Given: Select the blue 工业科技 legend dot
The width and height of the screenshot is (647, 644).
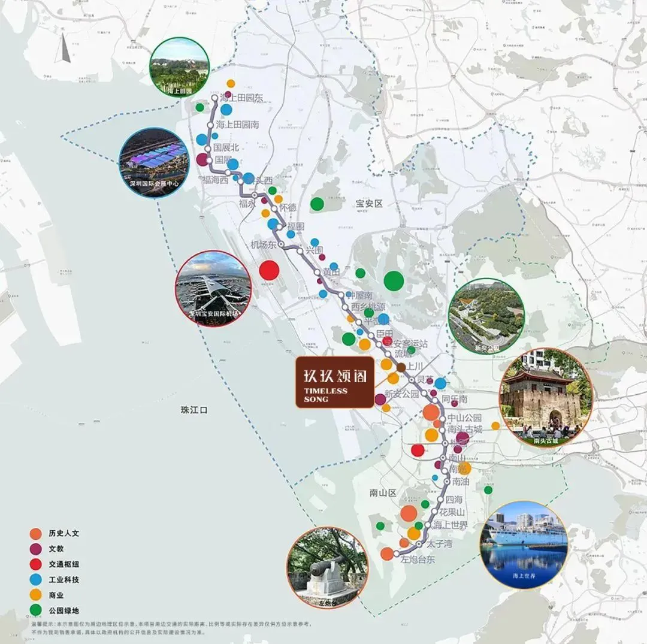Looking at the screenshot, I should 36,580.
